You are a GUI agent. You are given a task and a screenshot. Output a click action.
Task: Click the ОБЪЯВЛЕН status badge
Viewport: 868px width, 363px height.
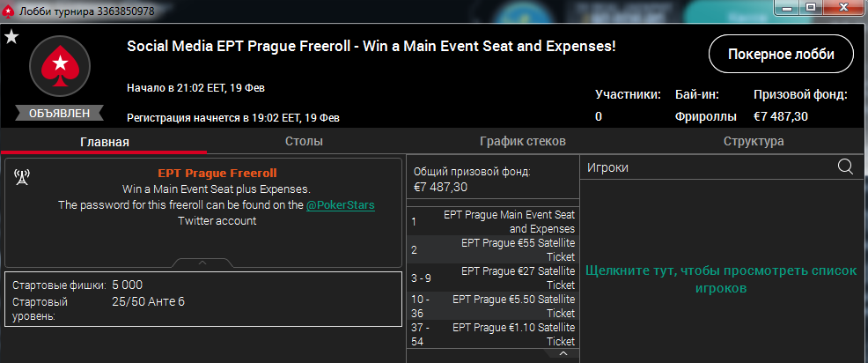point(59,113)
